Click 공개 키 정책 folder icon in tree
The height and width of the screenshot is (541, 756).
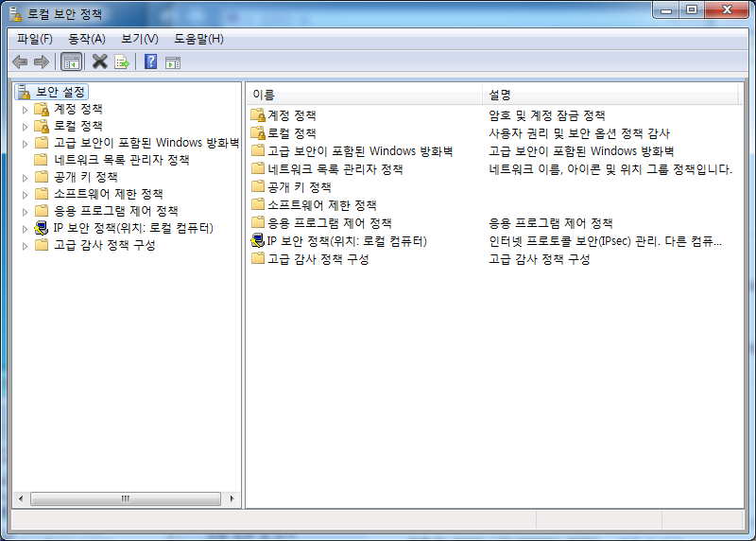(x=42, y=177)
